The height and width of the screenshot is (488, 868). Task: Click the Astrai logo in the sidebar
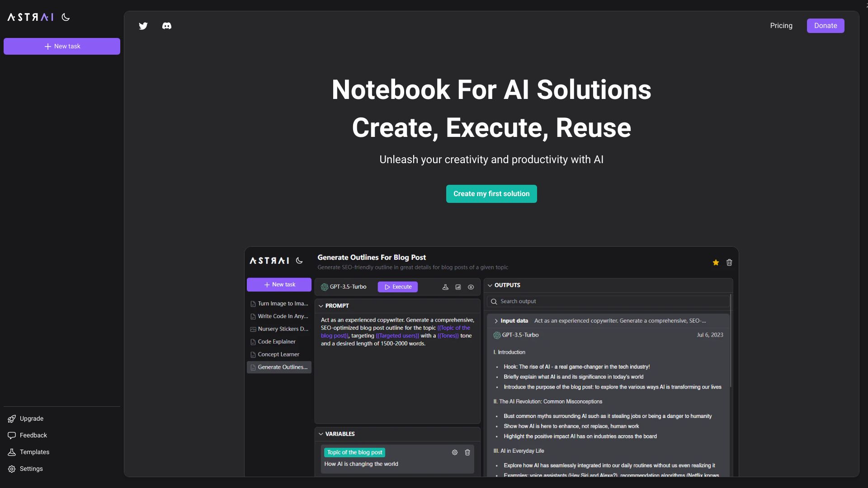(30, 17)
